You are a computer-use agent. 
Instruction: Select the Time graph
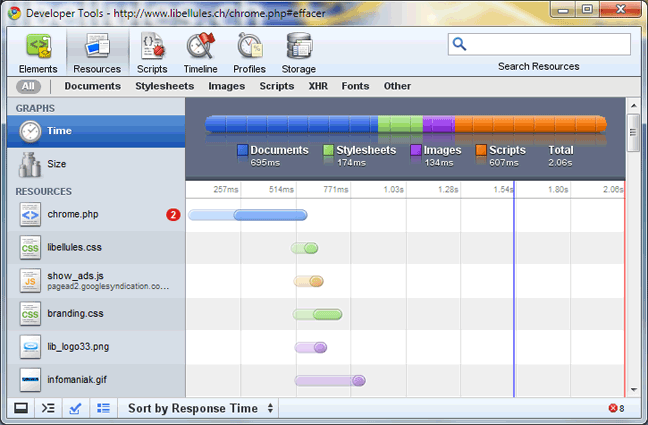click(x=96, y=131)
